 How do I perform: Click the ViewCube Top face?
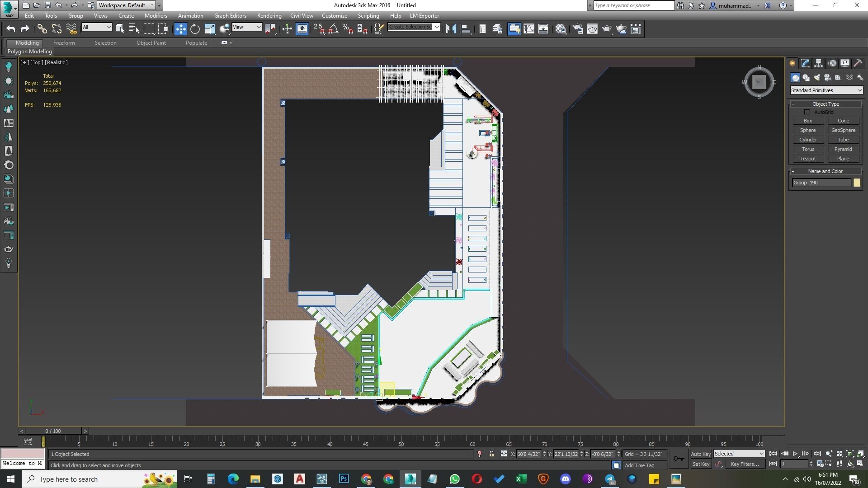pyautogui.click(x=759, y=82)
